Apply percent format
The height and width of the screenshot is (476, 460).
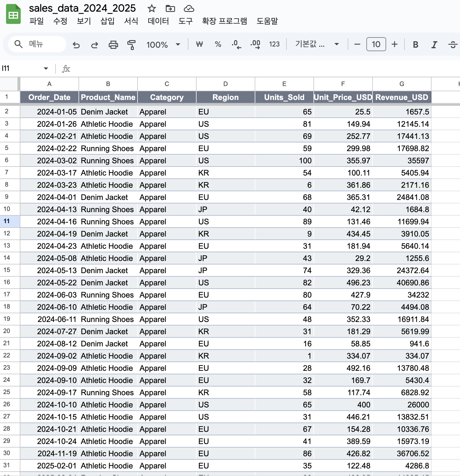218,44
